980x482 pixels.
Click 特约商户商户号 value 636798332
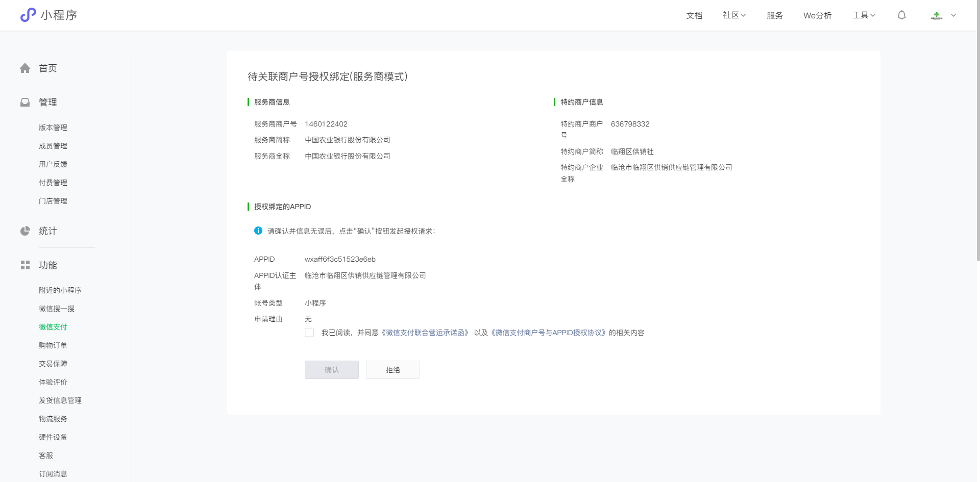[630, 124]
